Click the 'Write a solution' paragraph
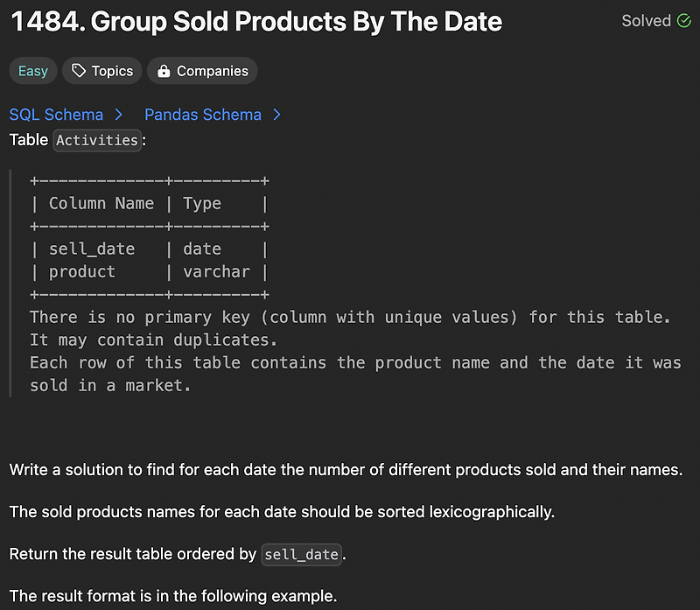700x610 pixels. click(346, 470)
